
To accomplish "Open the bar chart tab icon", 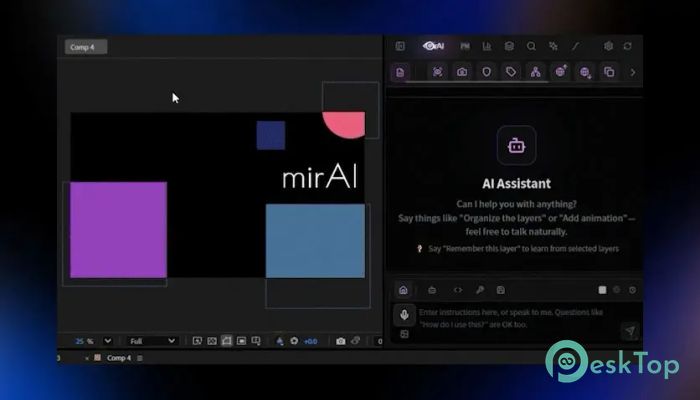I will (x=487, y=46).
